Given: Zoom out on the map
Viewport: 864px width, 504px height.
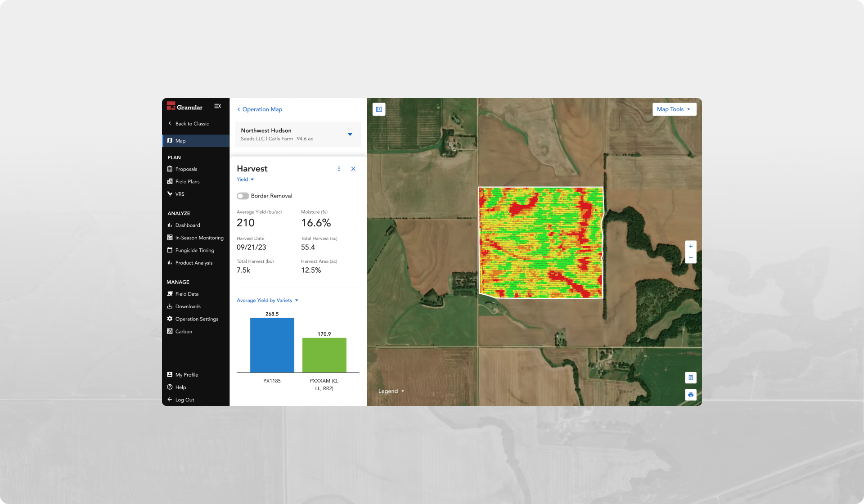Looking at the screenshot, I should [x=690, y=258].
